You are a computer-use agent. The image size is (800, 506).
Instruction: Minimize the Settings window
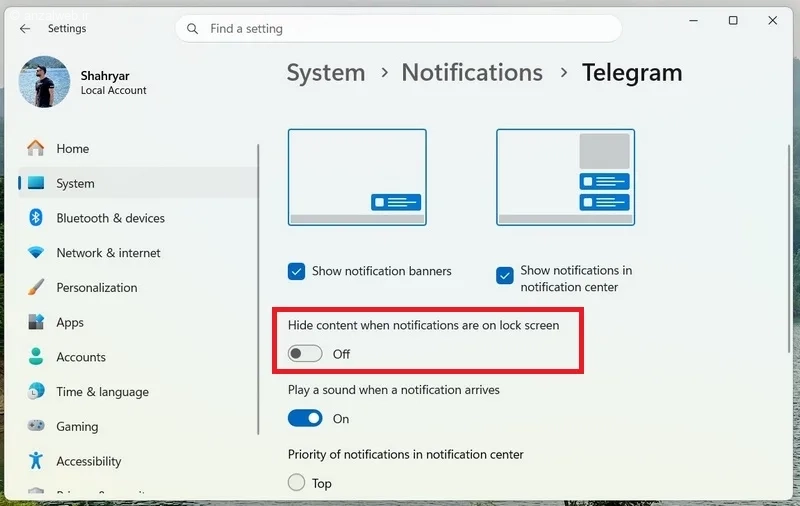[693, 20]
